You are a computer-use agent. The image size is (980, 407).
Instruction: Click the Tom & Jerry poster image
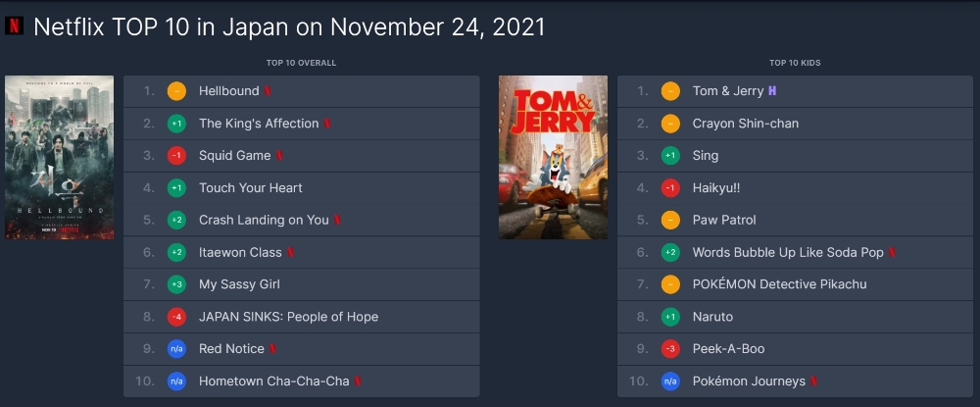click(553, 158)
